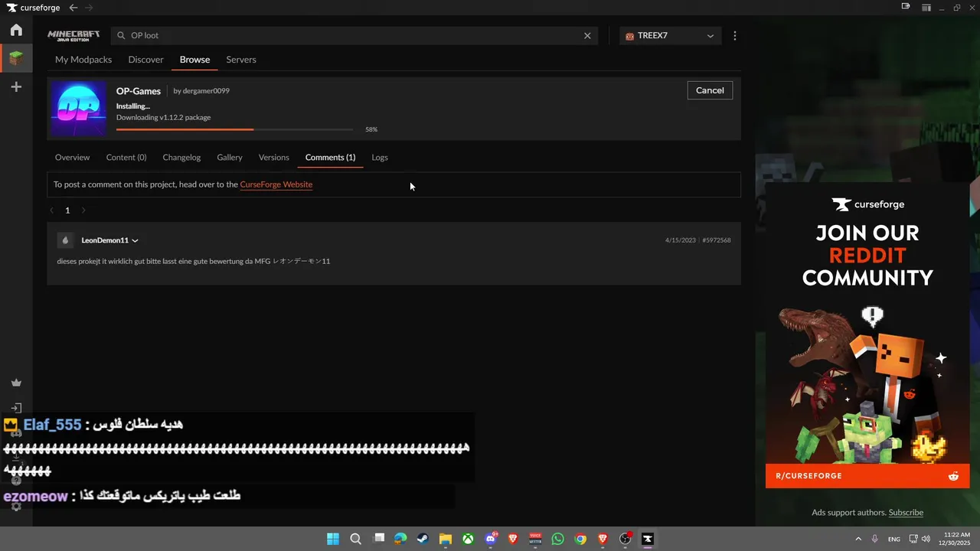Click the comment date 4/15/2023
This screenshot has width=980, height=551.
681,240
